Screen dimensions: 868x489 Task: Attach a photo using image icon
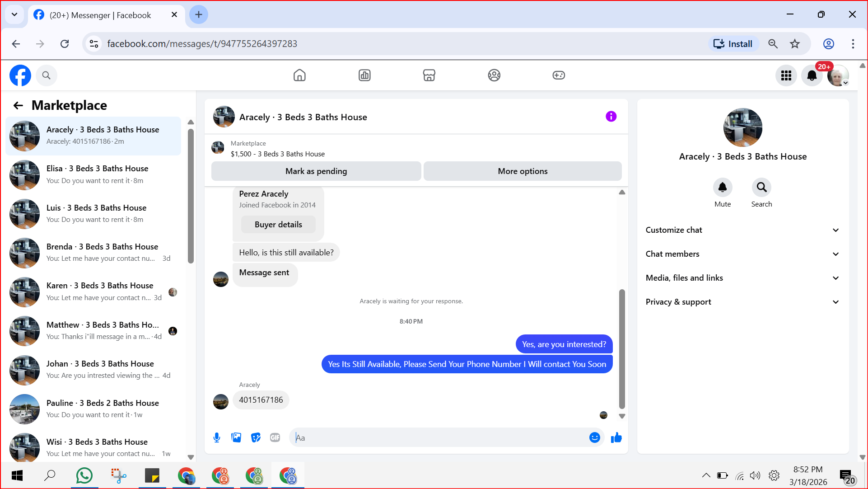pos(236,437)
